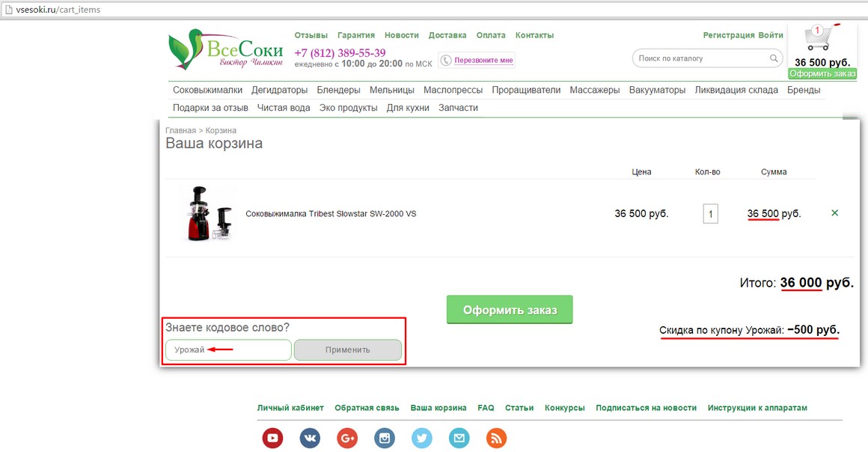Open the Маслопрессы category
Screen dimensions: 868x452
pyautogui.click(x=453, y=90)
